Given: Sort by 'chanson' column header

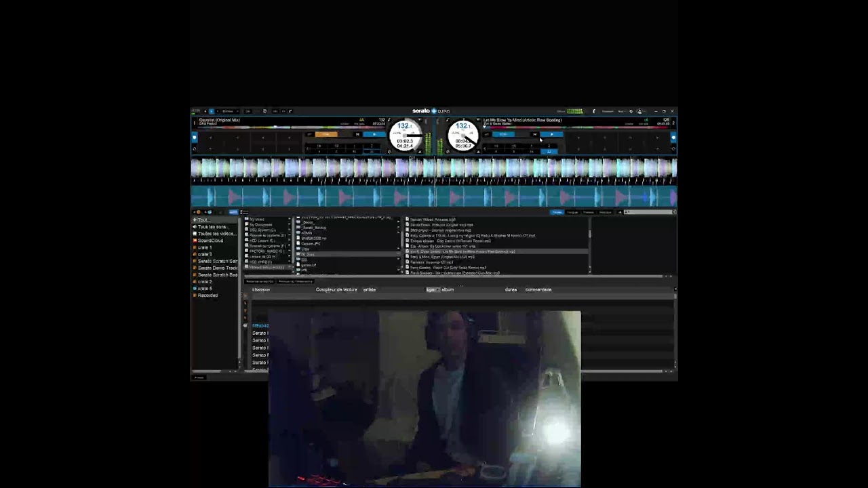Looking at the screenshot, I should tap(261, 289).
